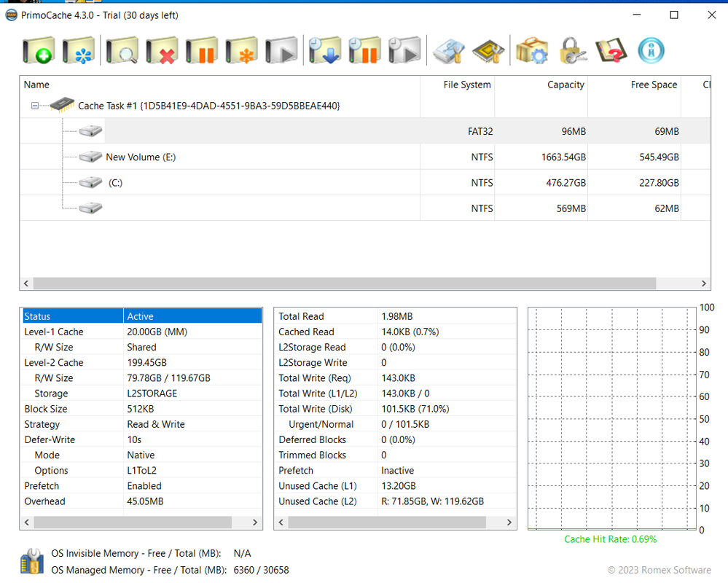Open help book with question mark
This screenshot has width=728, height=583.
click(611, 50)
